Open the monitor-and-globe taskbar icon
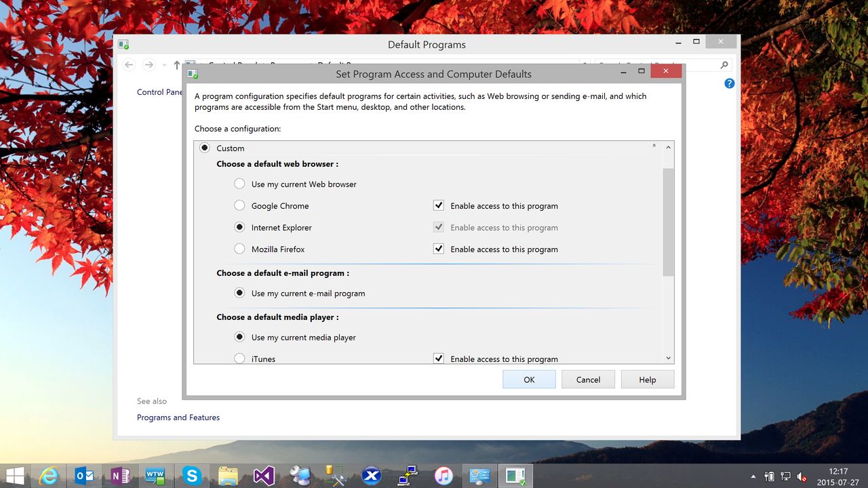Image resolution: width=868 pixels, height=488 pixels. point(299,476)
